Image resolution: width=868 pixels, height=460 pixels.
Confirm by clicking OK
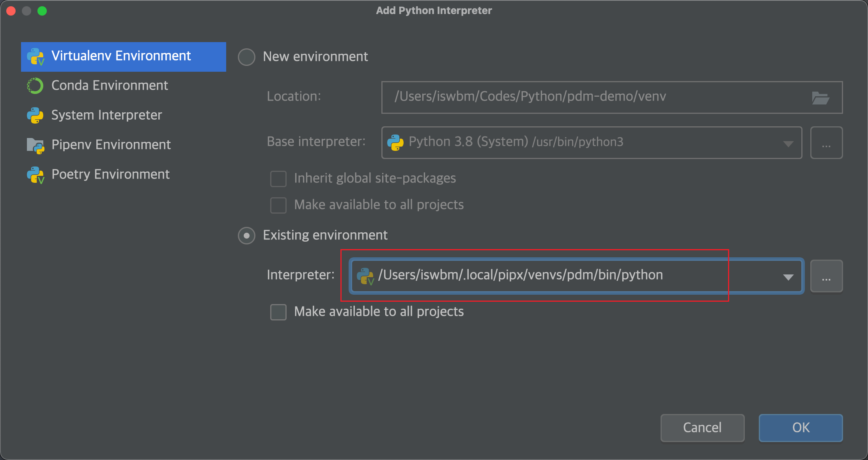[x=801, y=428]
